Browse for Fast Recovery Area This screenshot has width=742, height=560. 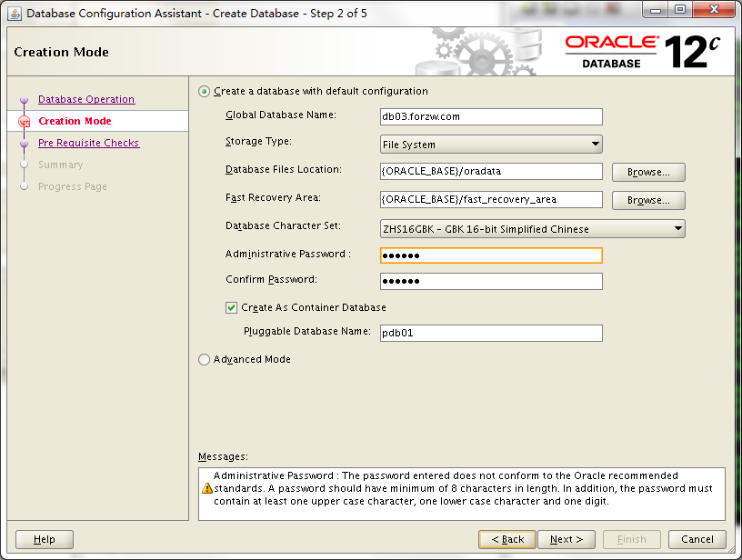pyautogui.click(x=647, y=199)
